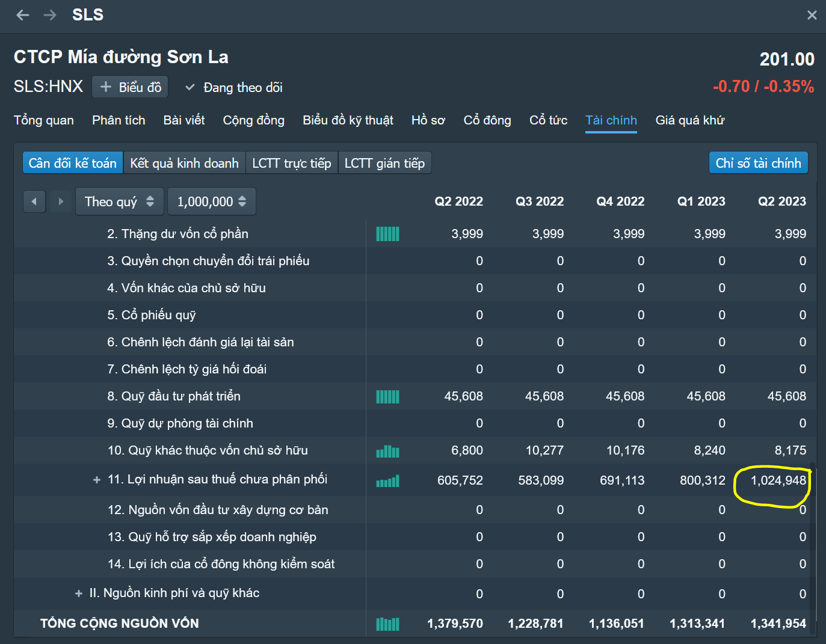826x644 pixels.
Task: Open mini chart for Lợi nhuận sau thuế row
Action: [387, 481]
